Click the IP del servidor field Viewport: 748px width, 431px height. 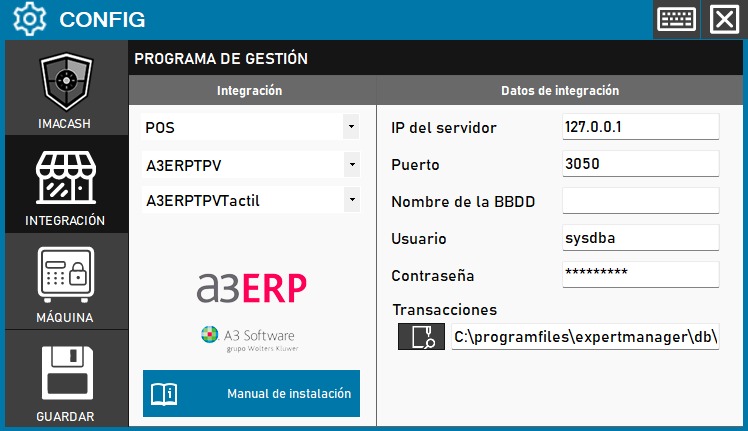tap(640, 127)
